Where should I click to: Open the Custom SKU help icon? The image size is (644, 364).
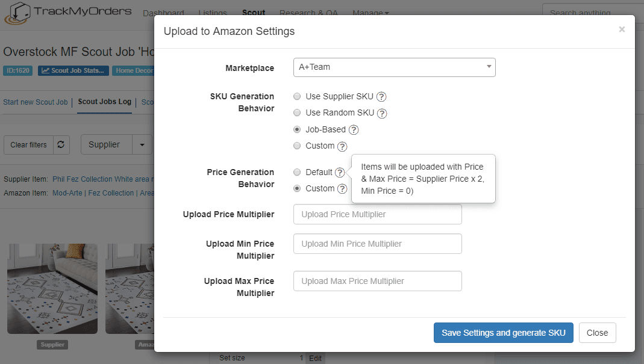tap(342, 146)
